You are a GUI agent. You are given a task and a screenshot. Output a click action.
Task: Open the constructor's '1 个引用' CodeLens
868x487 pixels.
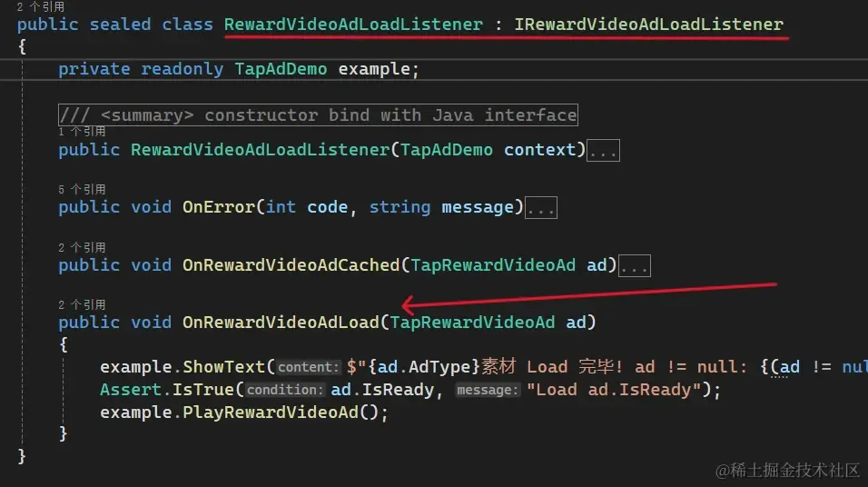pos(82,132)
